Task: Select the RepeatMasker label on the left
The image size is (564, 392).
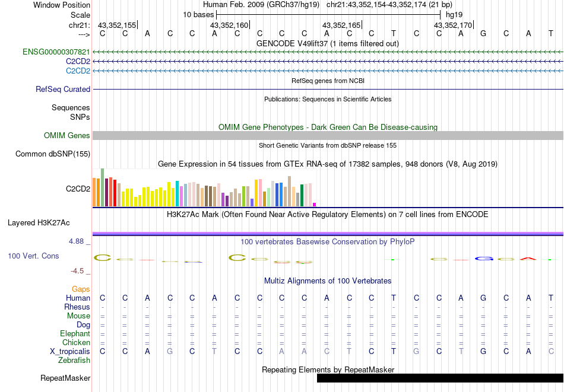Action: point(65,378)
